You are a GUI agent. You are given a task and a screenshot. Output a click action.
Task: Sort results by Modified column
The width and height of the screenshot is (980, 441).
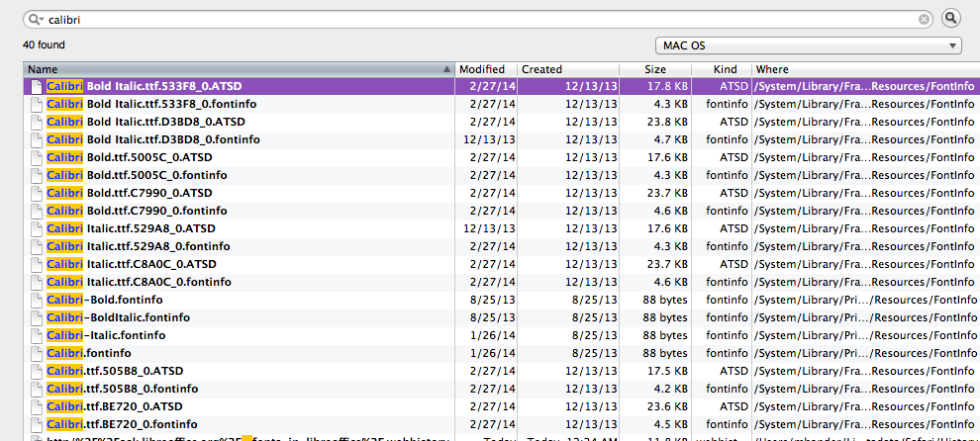click(487, 69)
